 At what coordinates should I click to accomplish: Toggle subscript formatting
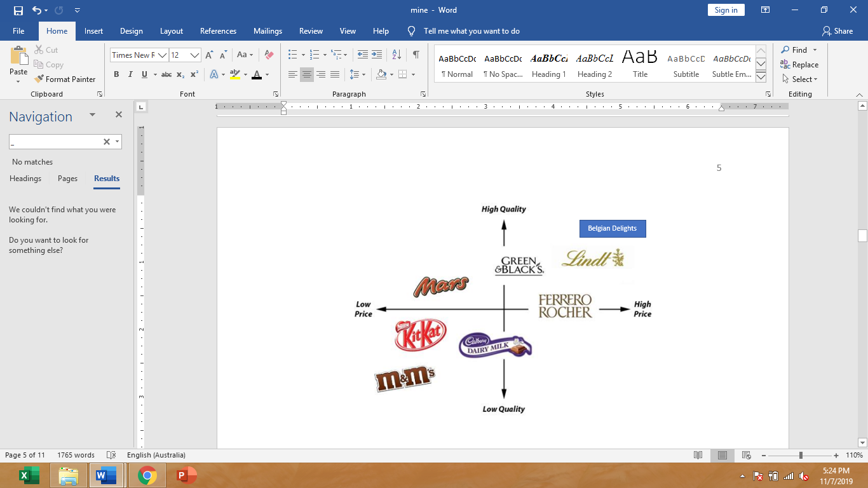pos(180,74)
